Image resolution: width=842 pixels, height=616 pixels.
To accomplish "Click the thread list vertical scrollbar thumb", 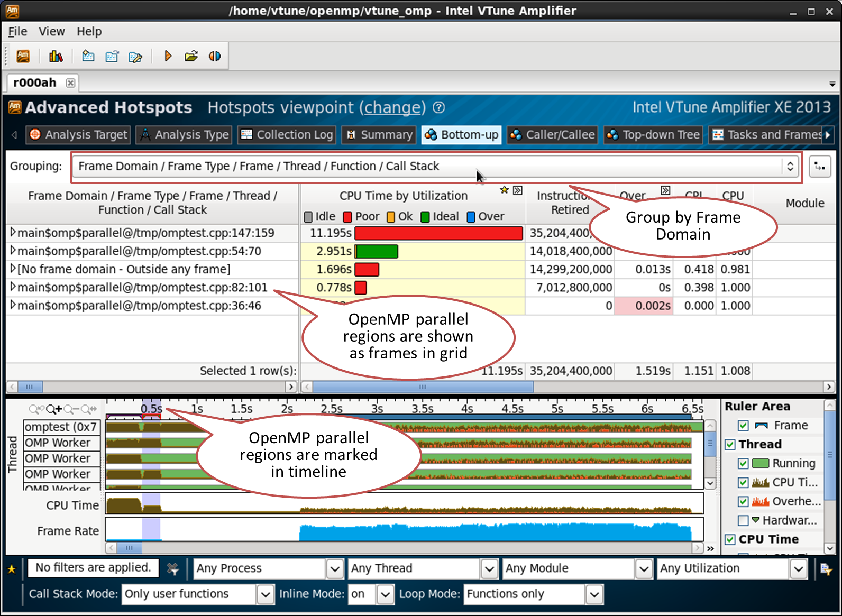I will tap(710, 444).
